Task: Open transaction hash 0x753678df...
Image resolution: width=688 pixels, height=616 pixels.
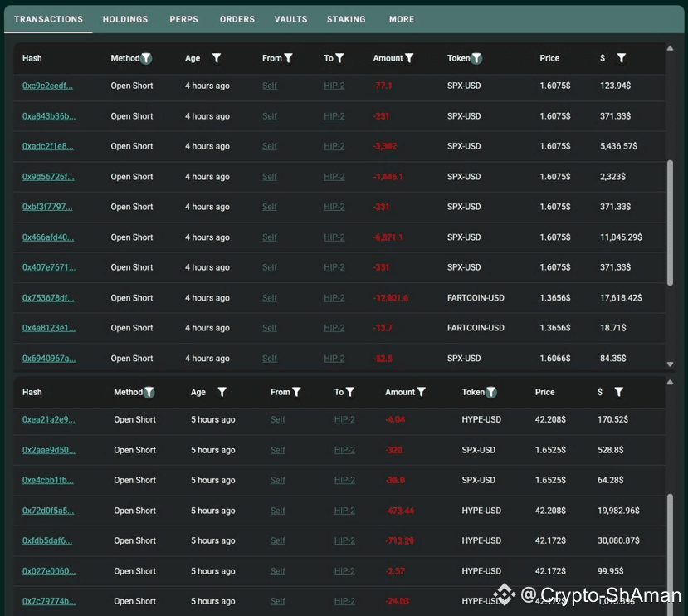Action: coord(48,298)
